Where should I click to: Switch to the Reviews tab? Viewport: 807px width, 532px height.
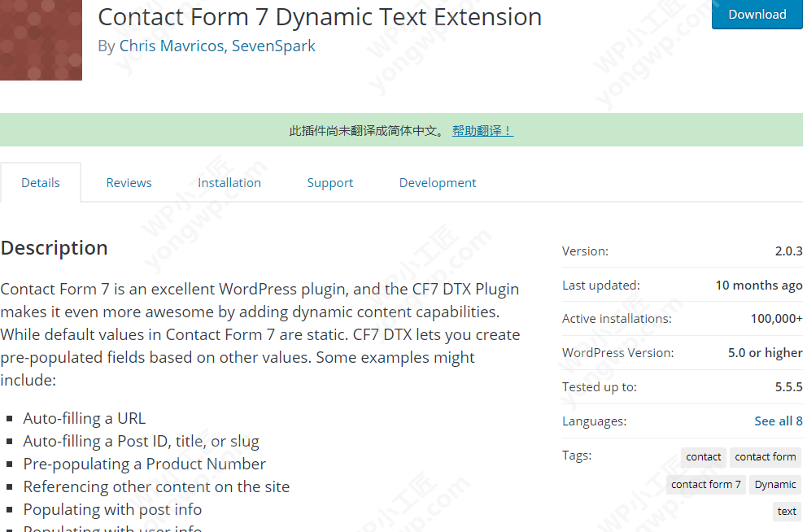[129, 182]
